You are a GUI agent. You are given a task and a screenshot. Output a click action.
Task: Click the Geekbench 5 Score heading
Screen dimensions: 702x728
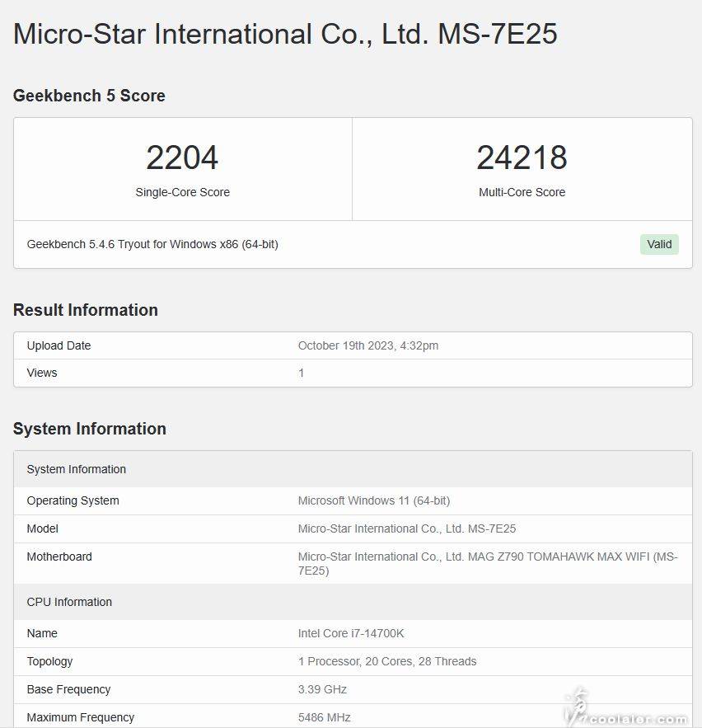tap(89, 96)
